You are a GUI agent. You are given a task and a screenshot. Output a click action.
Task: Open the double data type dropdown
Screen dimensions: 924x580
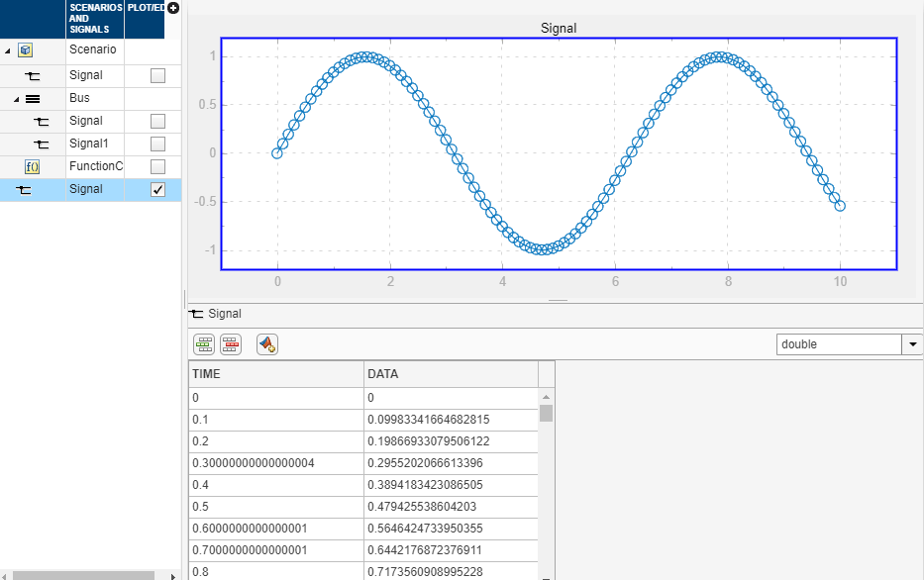pos(912,344)
